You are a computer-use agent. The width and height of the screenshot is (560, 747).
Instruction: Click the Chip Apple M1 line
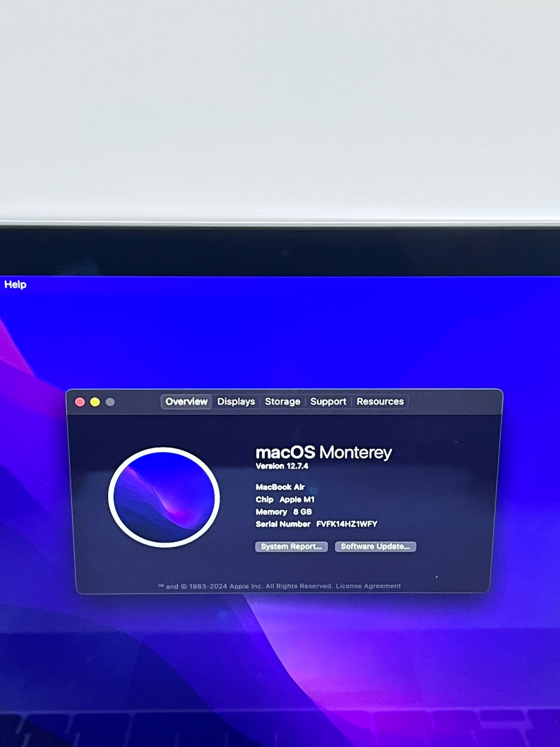point(285,500)
